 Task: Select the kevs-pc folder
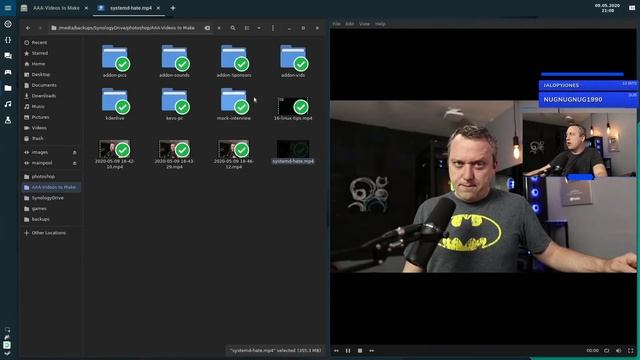pos(175,103)
